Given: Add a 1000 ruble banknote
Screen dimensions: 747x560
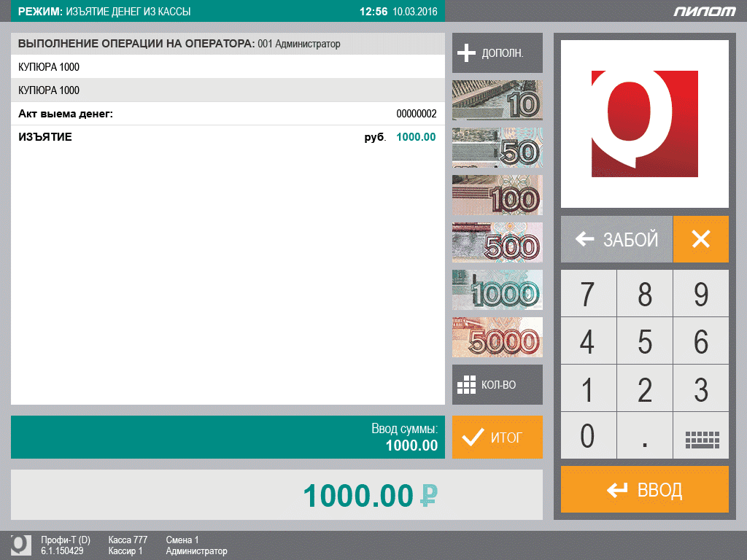Looking at the screenshot, I should pyautogui.click(x=497, y=290).
